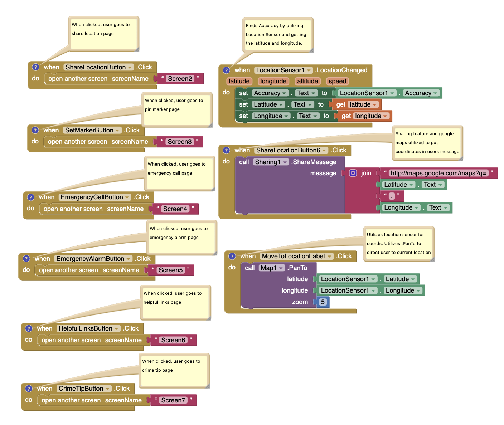This screenshot has width=504, height=425.
Task: Open the join block's mutator gear icon
Action: [353, 173]
